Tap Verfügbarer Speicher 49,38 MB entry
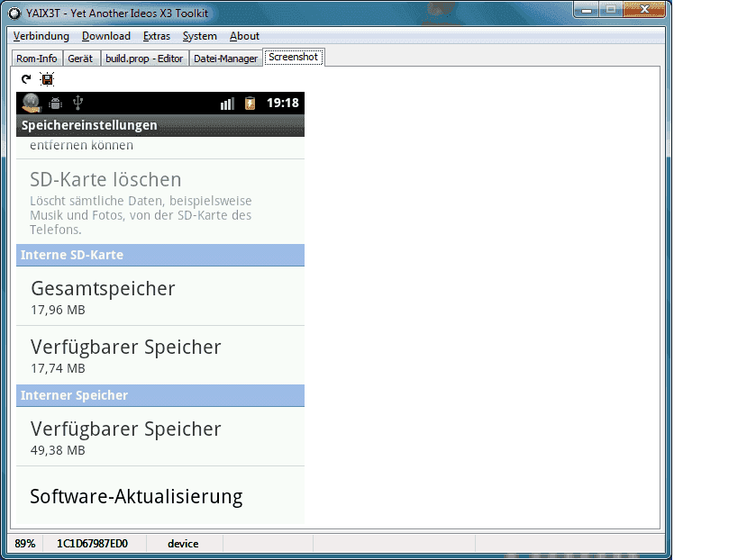738x560 pixels. tap(160, 437)
